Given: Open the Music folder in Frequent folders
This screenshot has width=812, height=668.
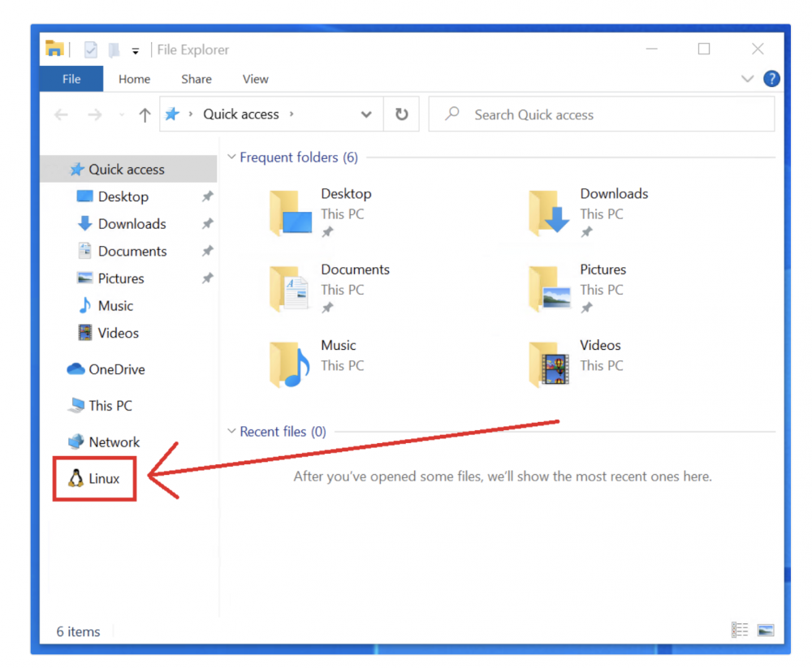Looking at the screenshot, I should [x=290, y=364].
